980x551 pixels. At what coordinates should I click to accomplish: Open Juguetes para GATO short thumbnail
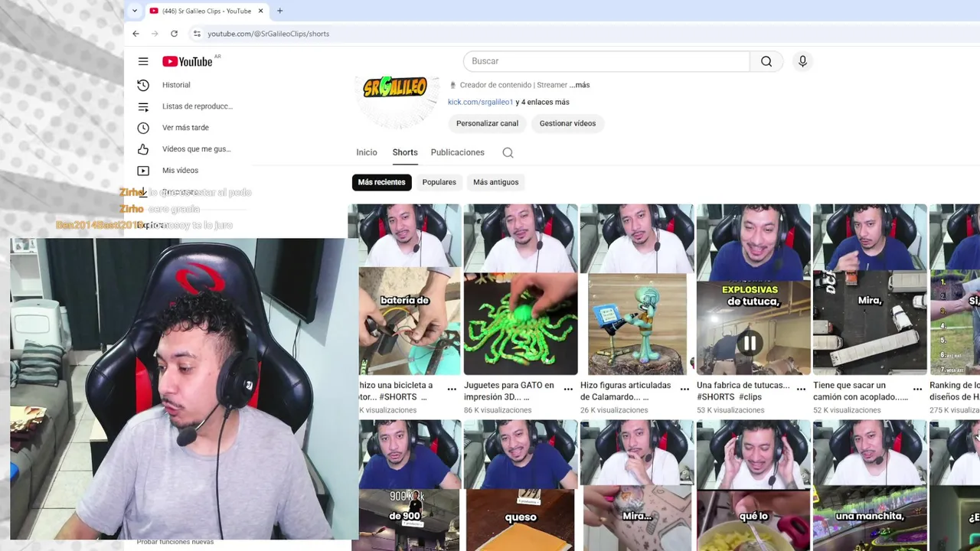tap(521, 289)
